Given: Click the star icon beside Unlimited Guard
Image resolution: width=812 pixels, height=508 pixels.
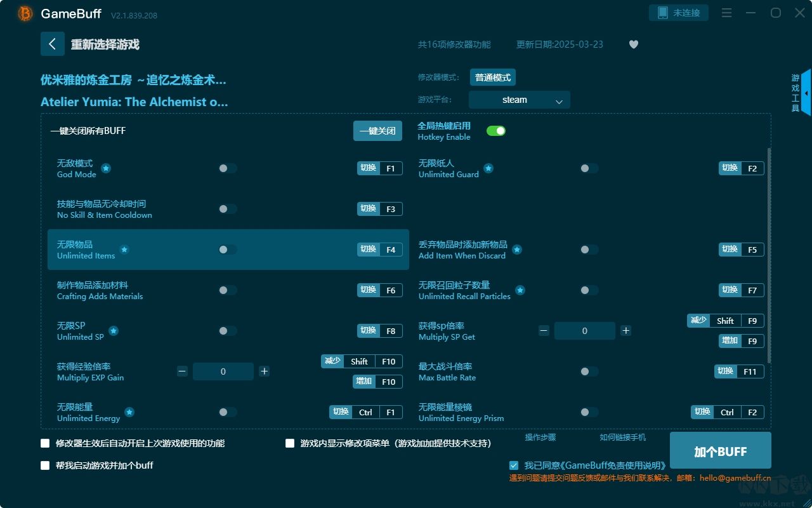Looking at the screenshot, I should (x=488, y=168).
